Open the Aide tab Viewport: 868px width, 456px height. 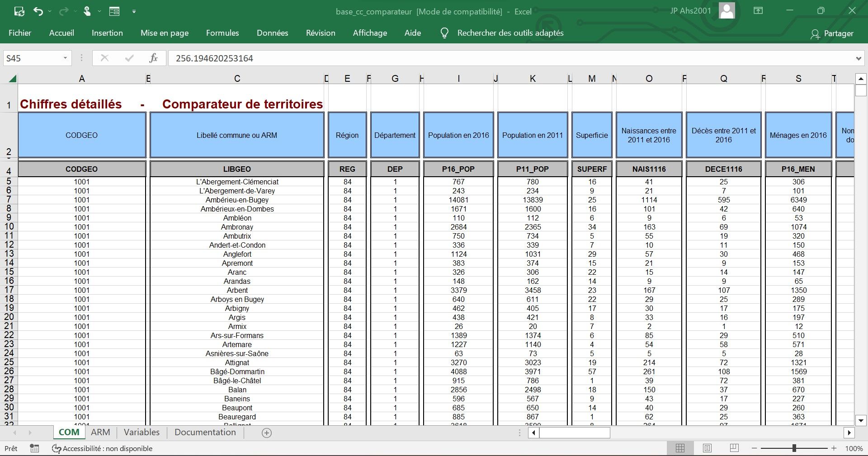pyautogui.click(x=413, y=33)
